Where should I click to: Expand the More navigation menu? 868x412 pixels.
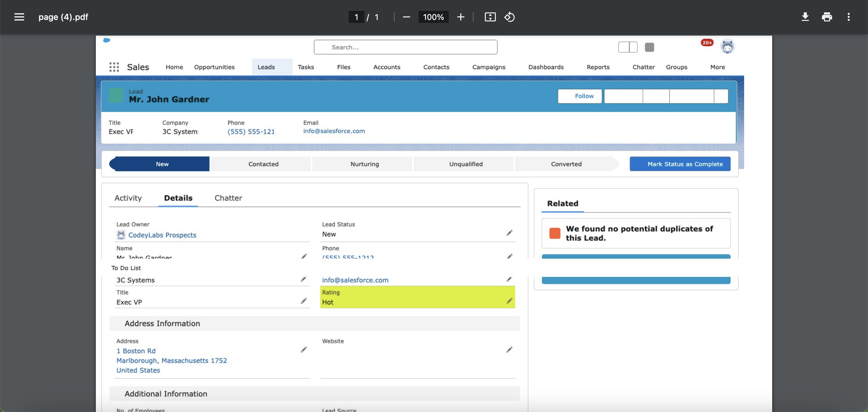tap(717, 67)
